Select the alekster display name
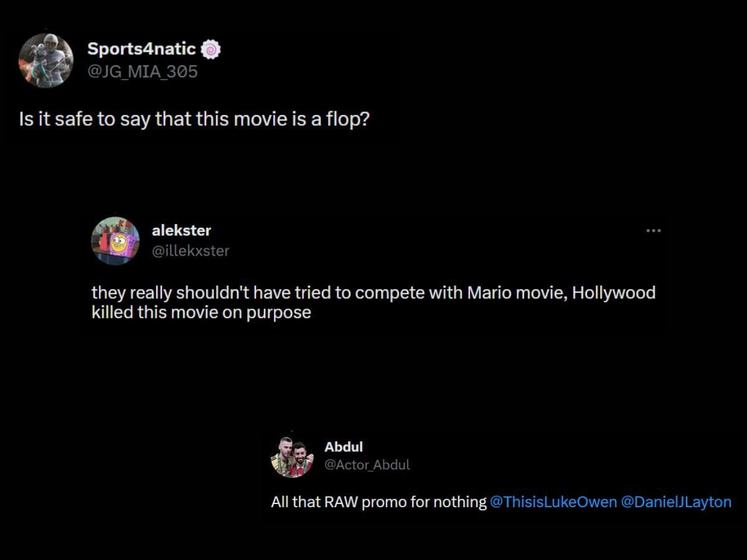The width and height of the screenshot is (747, 560). 181,230
